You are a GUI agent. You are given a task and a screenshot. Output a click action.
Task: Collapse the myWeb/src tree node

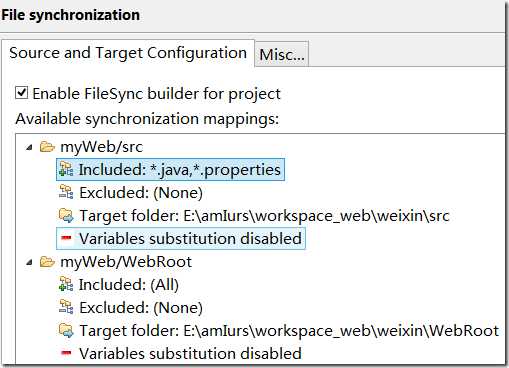point(30,147)
